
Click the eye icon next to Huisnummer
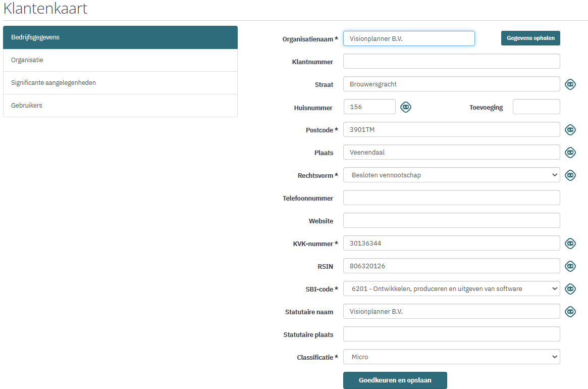406,107
